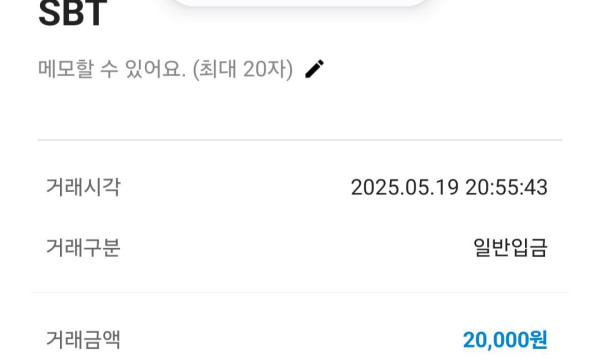The image size is (600, 364).
Task: Click the blank gap between 거래시각 and date
Action: pos(235,187)
